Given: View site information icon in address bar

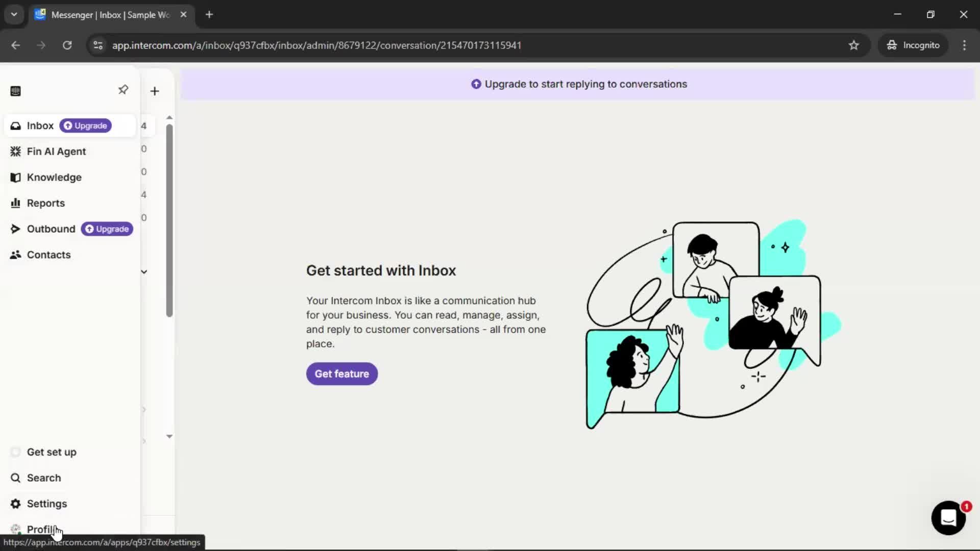Looking at the screenshot, I should (98, 45).
